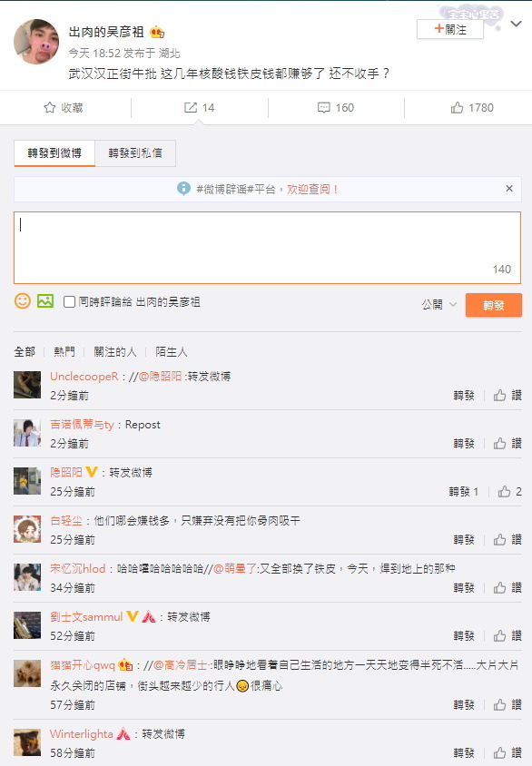Screen dimensions: 532x766
Task: Switch to 轉發到私信 tab
Action: pyautogui.click(x=135, y=153)
